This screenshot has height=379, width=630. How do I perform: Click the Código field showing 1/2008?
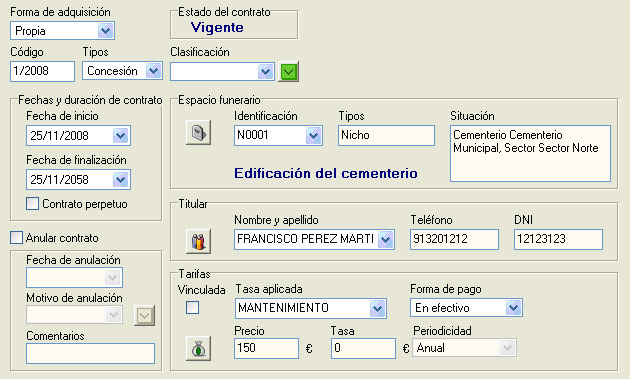click(42, 71)
